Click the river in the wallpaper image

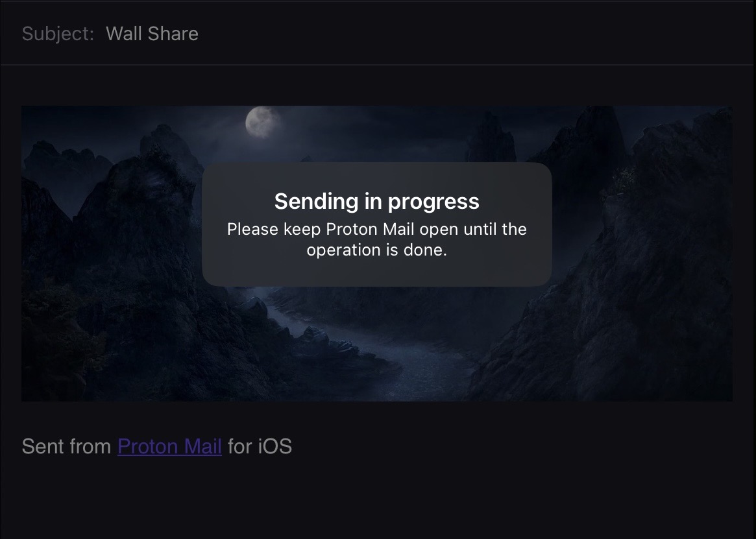[367, 347]
